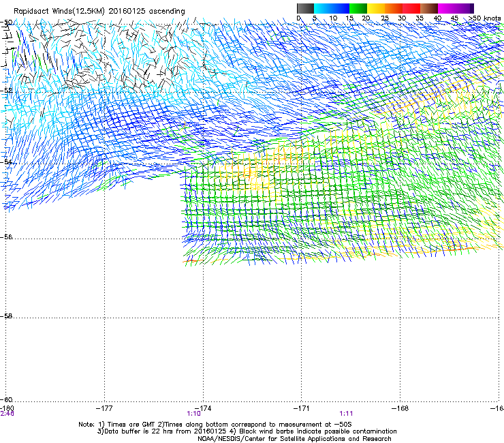Screen dimensions: 504x443
Task: Click the legend label '30'
Action: pyautogui.click(x=402, y=18)
